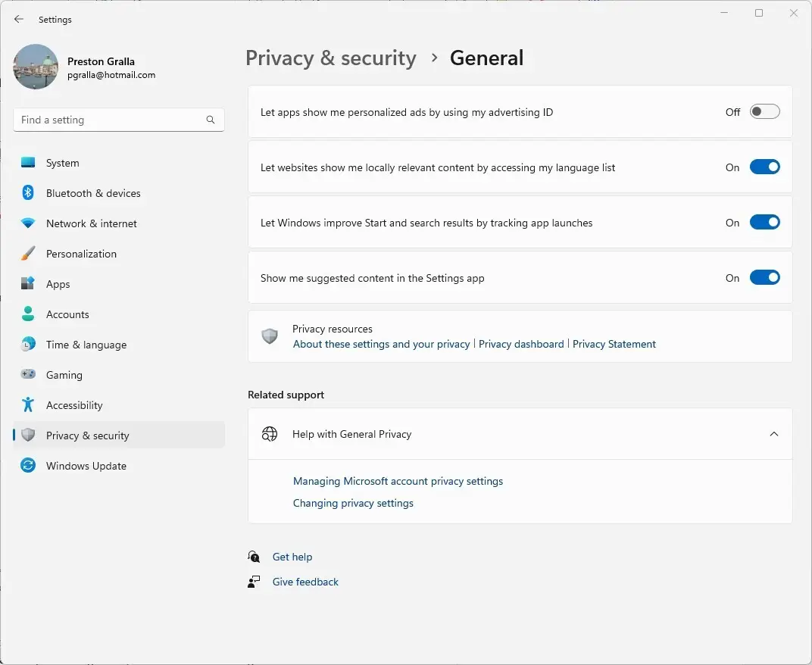Click the Preston Gralla profile picture
The width and height of the screenshot is (812, 665).
(x=36, y=67)
